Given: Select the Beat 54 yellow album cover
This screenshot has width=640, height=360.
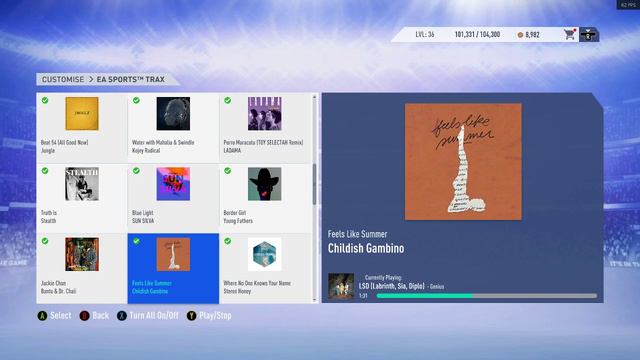Looking at the screenshot, I should click(82, 113).
